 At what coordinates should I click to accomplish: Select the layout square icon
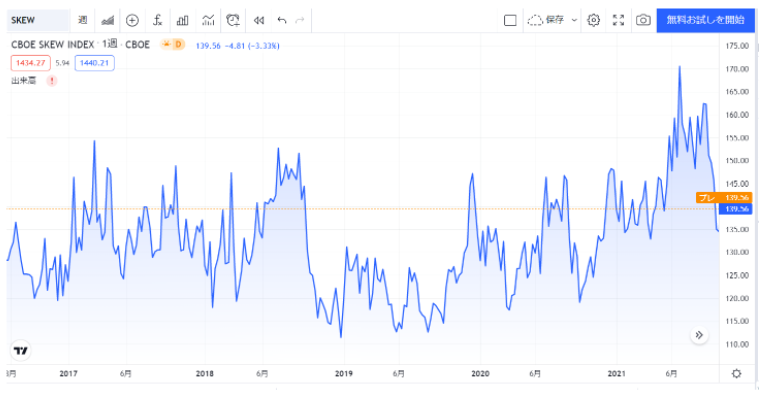[x=510, y=20]
